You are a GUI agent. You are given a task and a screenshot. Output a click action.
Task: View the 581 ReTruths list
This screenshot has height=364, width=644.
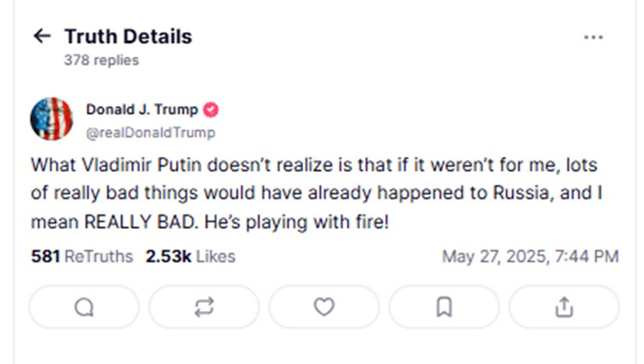click(82, 256)
